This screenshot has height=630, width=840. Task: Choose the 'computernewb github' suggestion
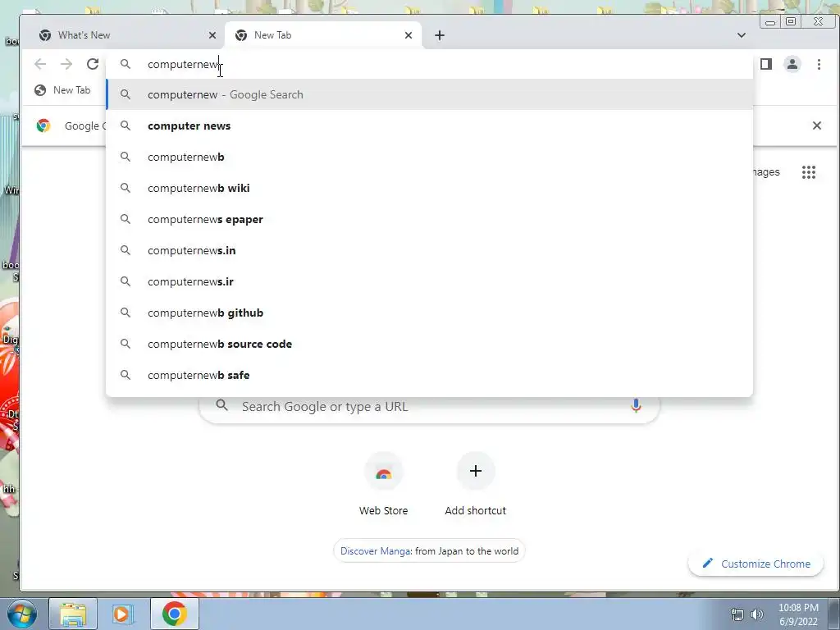coord(429,313)
